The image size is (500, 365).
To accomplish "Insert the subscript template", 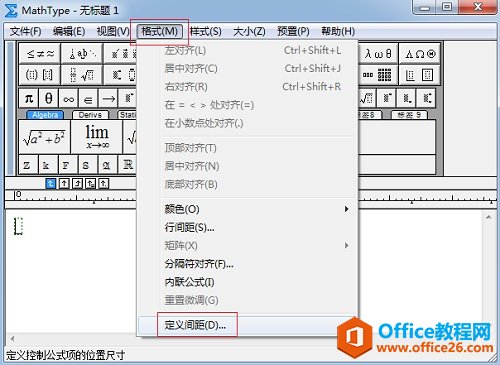I will click(407, 98).
